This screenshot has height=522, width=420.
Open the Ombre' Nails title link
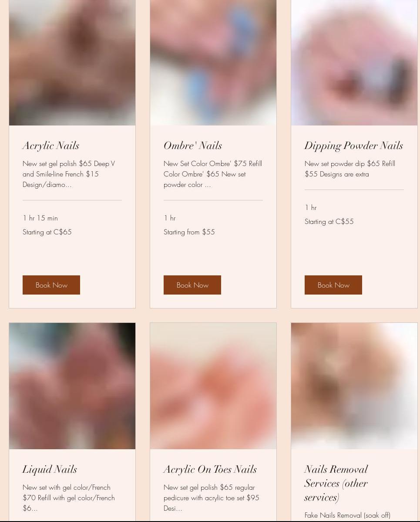click(x=193, y=146)
